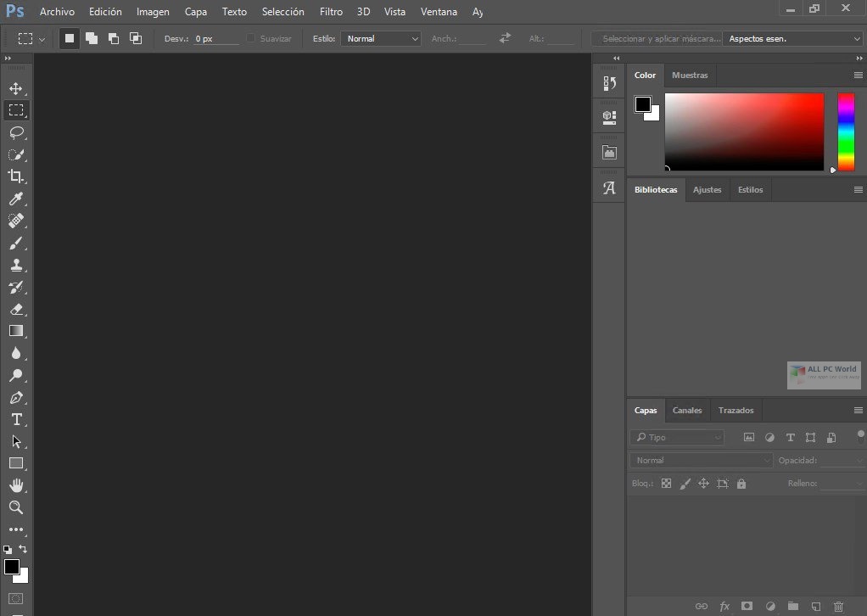Image resolution: width=867 pixels, height=616 pixels.
Task: Choose Add to selection mode
Action: tap(92, 38)
